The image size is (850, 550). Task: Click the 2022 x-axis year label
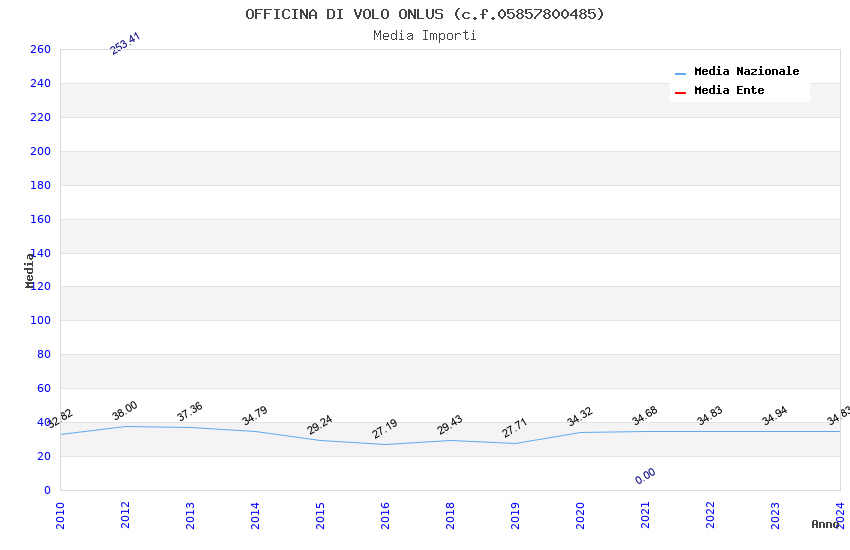pyautogui.click(x=711, y=515)
